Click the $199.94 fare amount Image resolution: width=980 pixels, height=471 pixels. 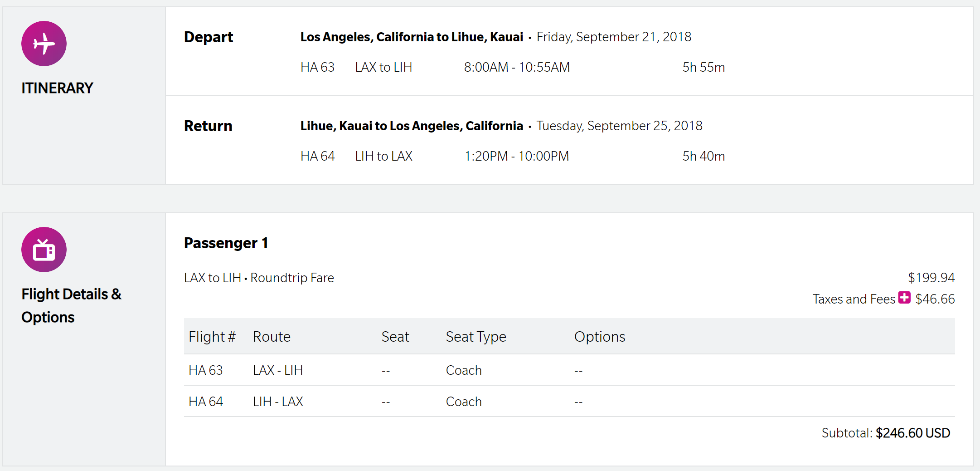931,278
